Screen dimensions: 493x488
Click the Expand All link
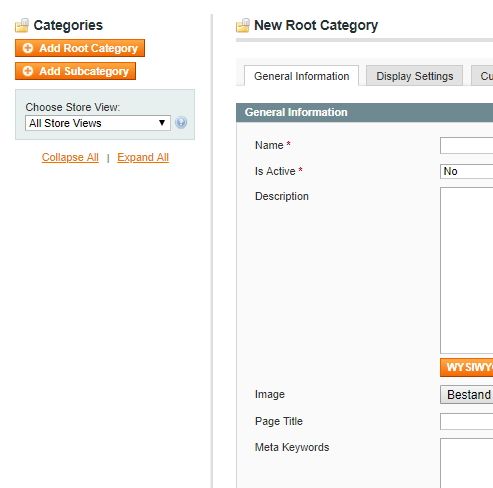[143, 157]
